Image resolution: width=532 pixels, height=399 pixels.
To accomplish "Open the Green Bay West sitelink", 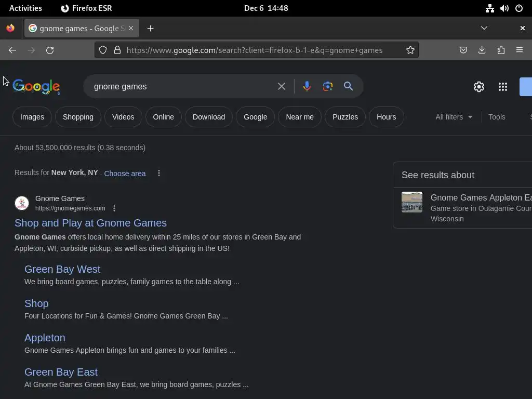I will click(x=62, y=269).
